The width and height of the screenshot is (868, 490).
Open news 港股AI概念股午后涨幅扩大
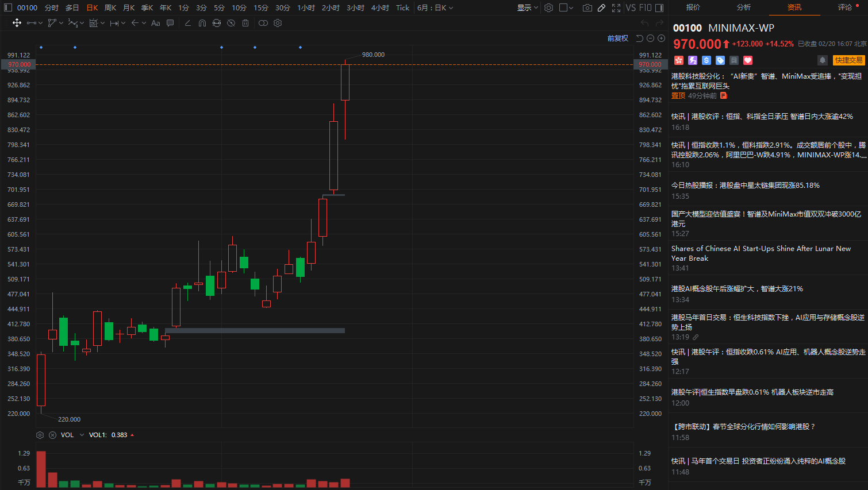[737, 288]
